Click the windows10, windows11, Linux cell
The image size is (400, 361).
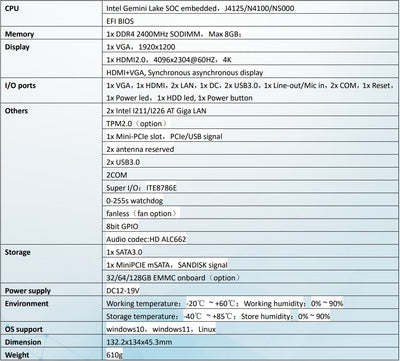[x=250, y=329]
